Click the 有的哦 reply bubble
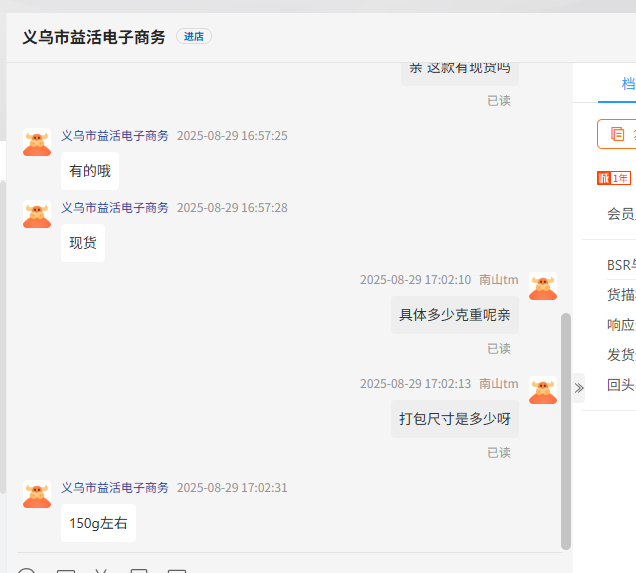 click(x=90, y=171)
